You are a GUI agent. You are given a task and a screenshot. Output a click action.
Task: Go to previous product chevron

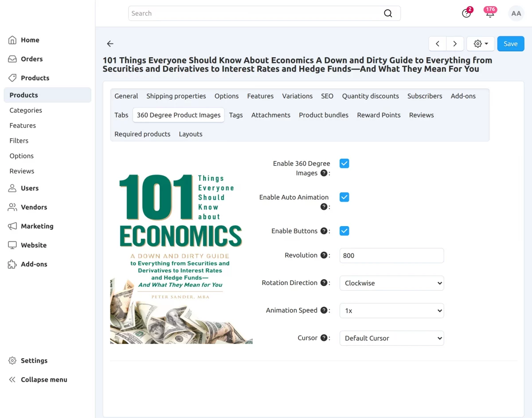click(x=438, y=44)
